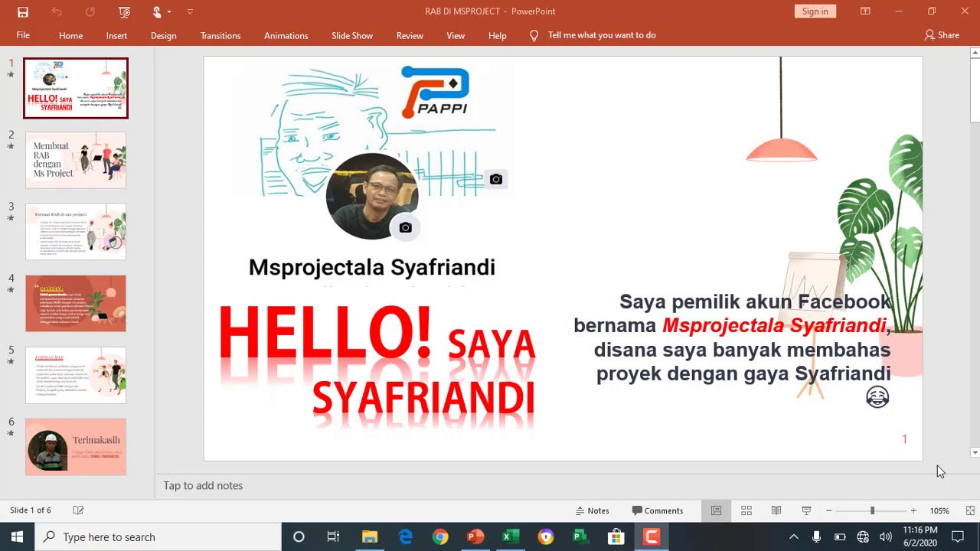Toggle the Comments pane button
The height and width of the screenshot is (551, 980).
tap(658, 510)
